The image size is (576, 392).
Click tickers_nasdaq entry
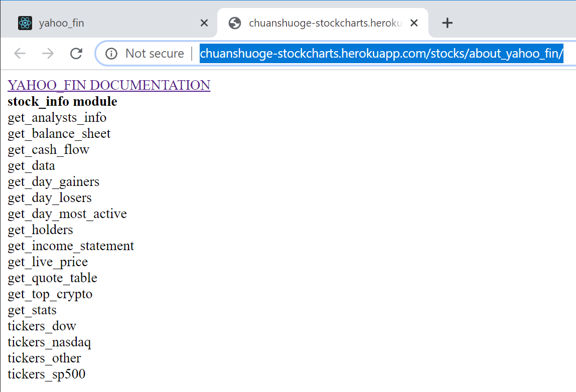[49, 342]
